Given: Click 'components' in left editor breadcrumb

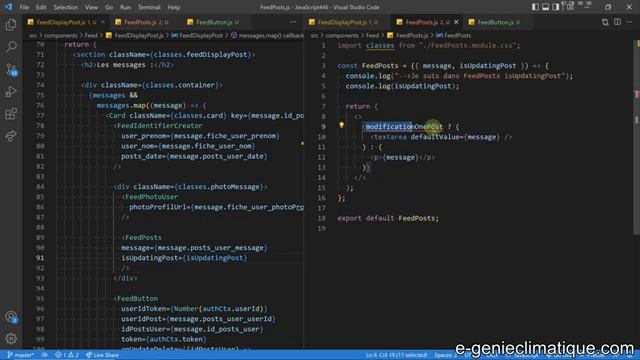Looking at the screenshot, I should [x=60, y=36].
